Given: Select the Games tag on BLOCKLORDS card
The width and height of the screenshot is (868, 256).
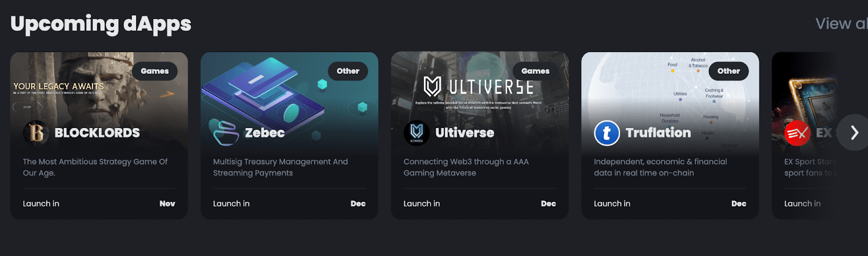Looking at the screenshot, I should coord(155,71).
